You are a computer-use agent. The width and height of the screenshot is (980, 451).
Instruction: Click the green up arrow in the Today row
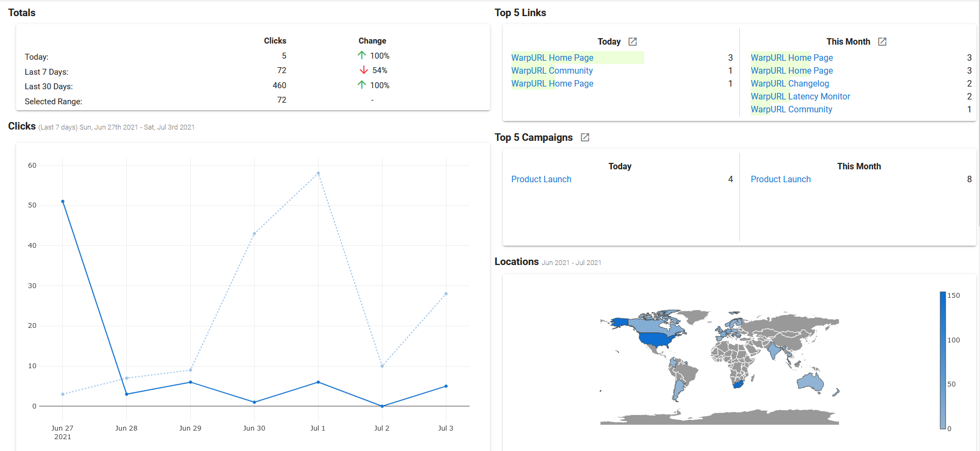tap(362, 55)
